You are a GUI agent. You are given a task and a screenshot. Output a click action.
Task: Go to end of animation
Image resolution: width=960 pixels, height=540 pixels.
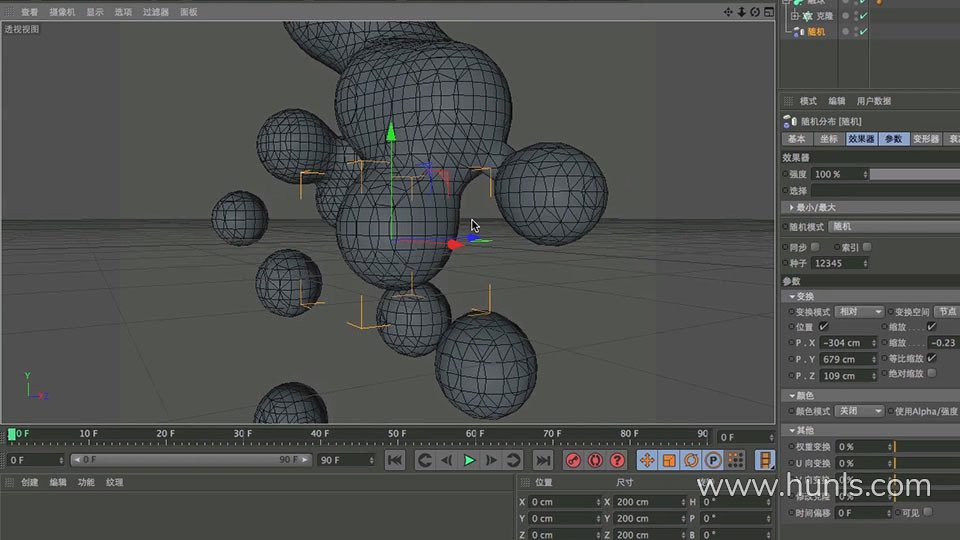pyautogui.click(x=542, y=460)
